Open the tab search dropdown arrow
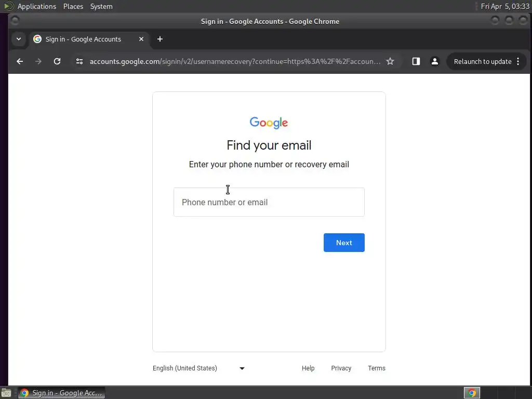The image size is (532, 399). [x=19, y=39]
